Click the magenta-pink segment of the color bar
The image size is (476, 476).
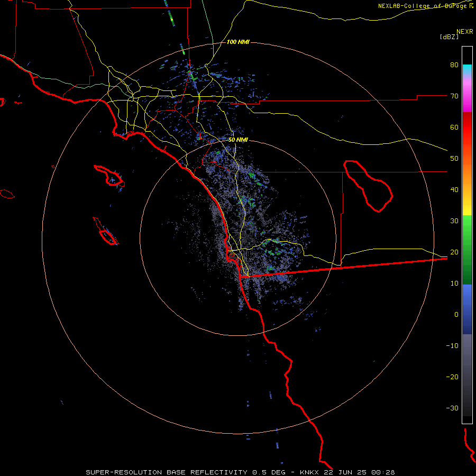point(467,94)
